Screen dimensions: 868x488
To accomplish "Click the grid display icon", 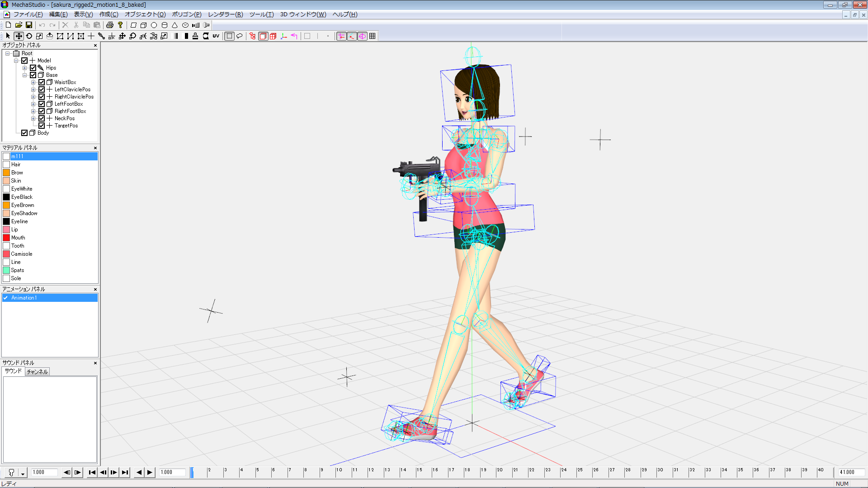I will 373,36.
